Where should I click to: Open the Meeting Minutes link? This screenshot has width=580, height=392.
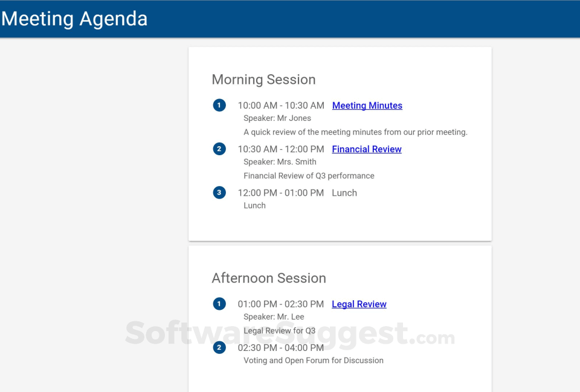(367, 105)
